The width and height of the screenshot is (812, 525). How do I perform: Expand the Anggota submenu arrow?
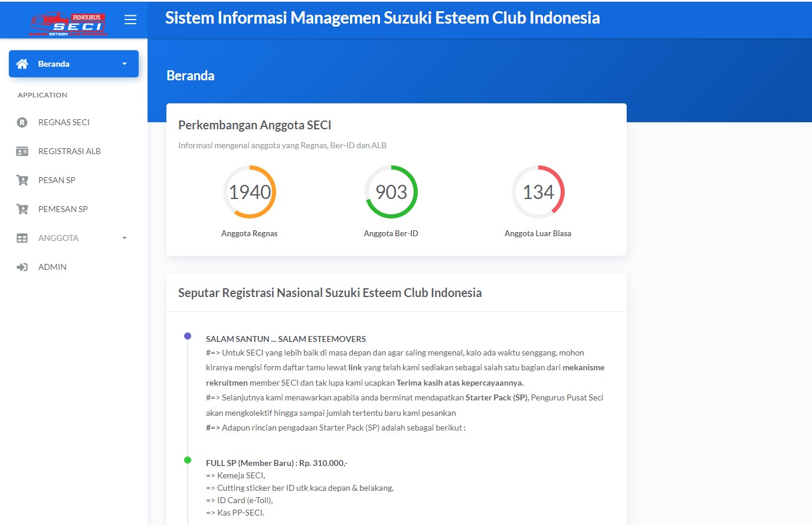[125, 238]
